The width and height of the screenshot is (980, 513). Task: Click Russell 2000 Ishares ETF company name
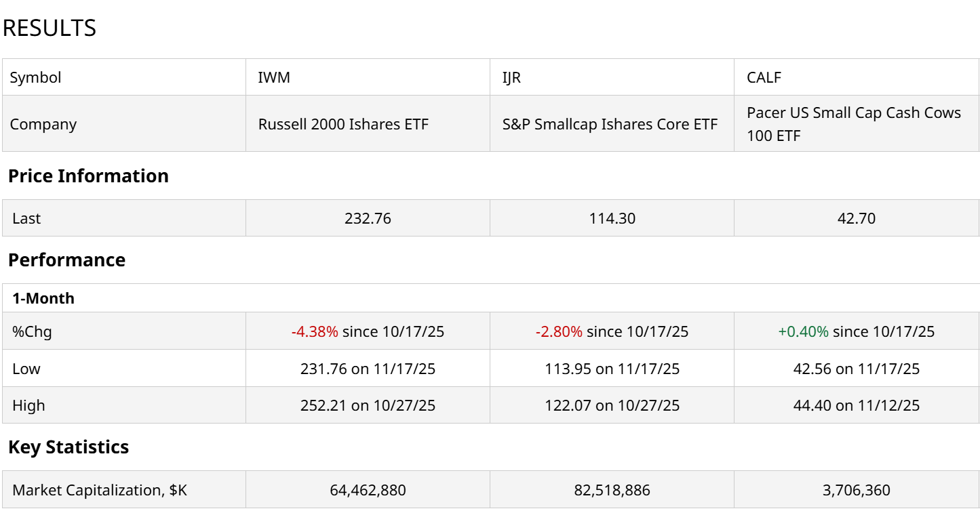[x=343, y=124]
